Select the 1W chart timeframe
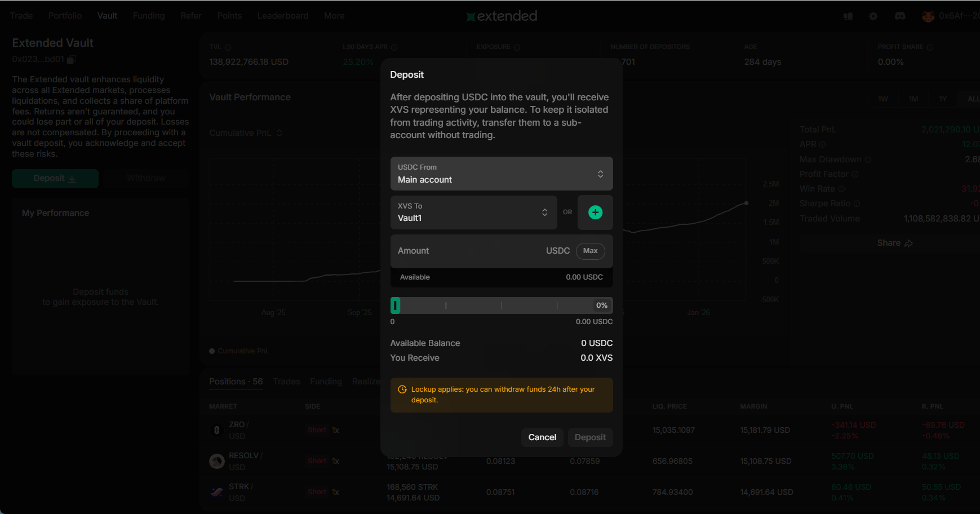The height and width of the screenshot is (514, 980). pos(883,99)
